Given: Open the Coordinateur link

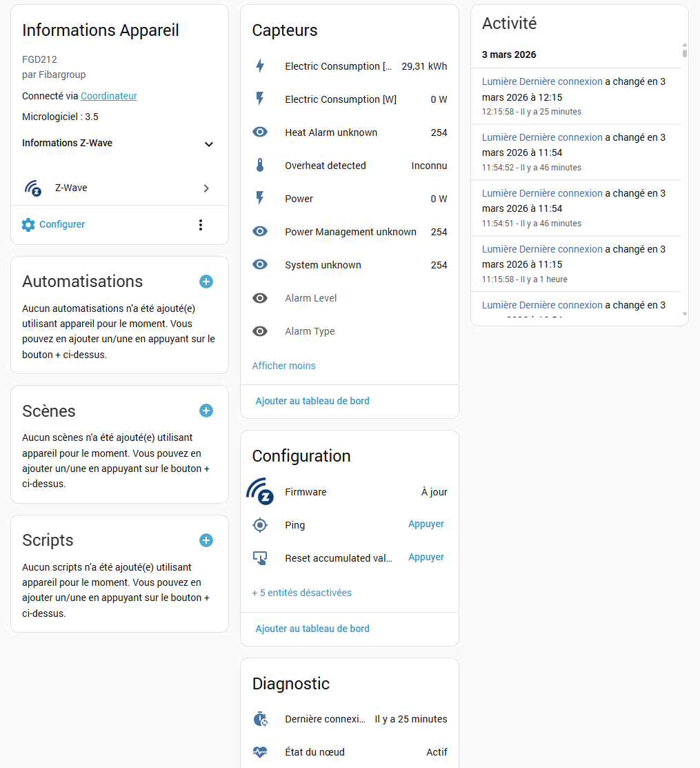Looking at the screenshot, I should point(109,96).
